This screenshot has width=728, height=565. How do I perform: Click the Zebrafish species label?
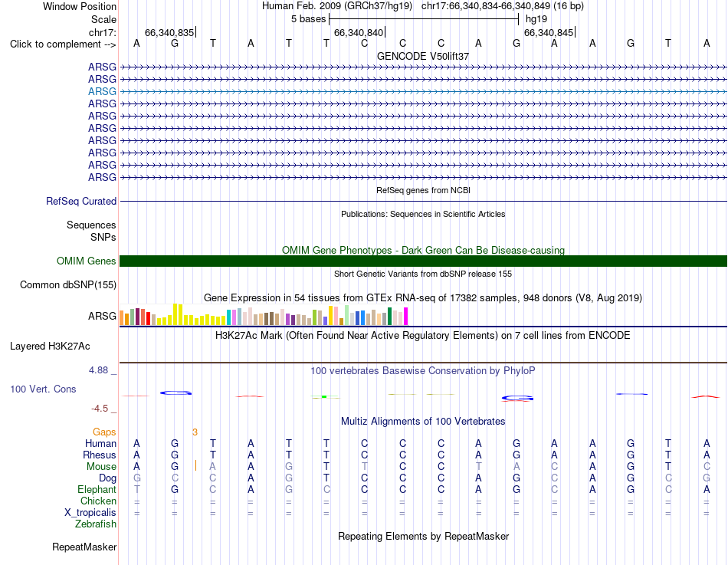click(x=96, y=524)
